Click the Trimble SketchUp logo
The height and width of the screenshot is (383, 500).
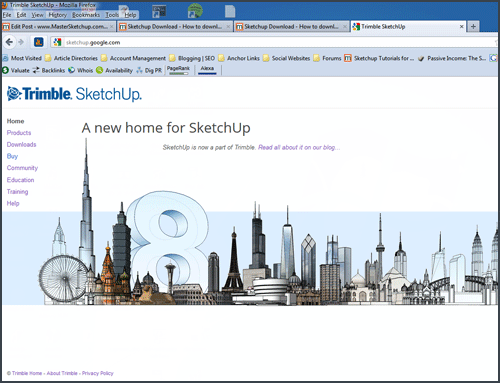74,94
